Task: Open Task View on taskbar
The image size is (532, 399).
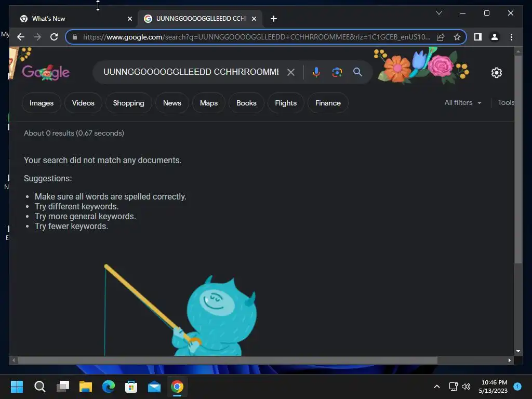Action: point(63,387)
